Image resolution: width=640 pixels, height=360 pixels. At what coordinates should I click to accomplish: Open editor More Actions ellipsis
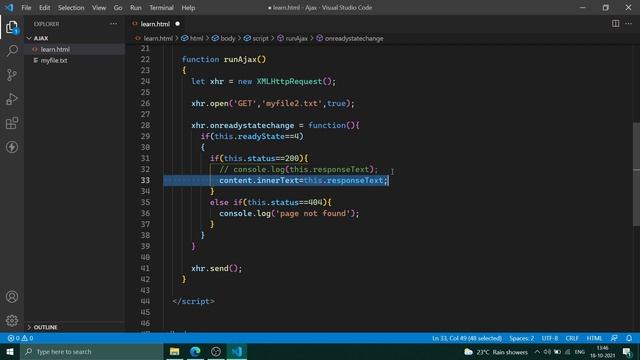coord(629,24)
